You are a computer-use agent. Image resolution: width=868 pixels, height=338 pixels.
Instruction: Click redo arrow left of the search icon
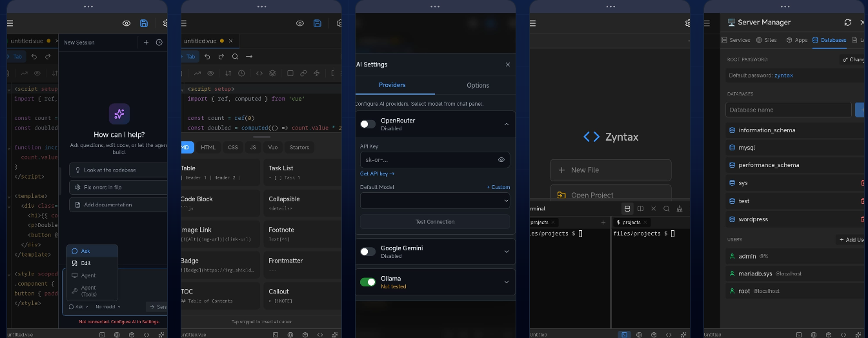click(222, 57)
